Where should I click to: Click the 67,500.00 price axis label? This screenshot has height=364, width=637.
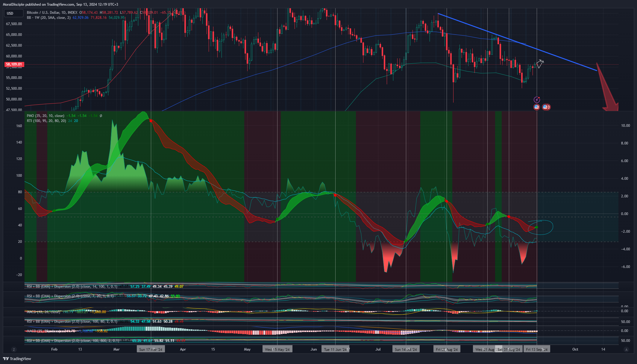point(14,24)
